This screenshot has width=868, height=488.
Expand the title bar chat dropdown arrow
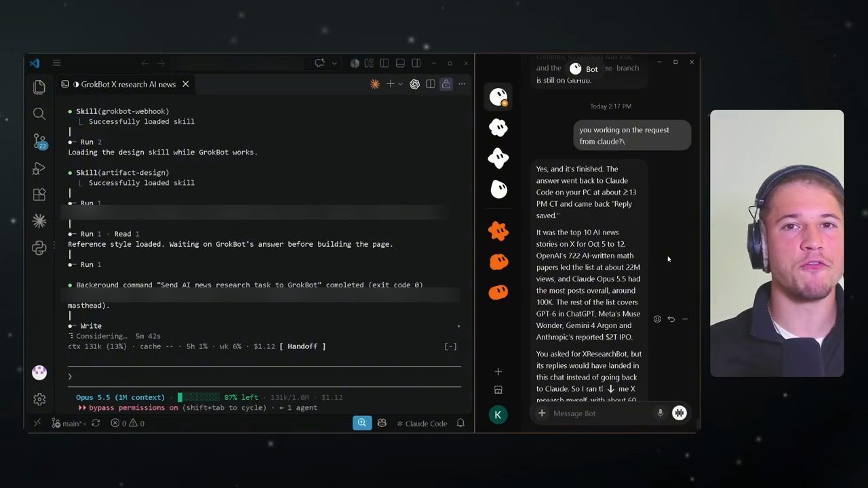click(334, 63)
